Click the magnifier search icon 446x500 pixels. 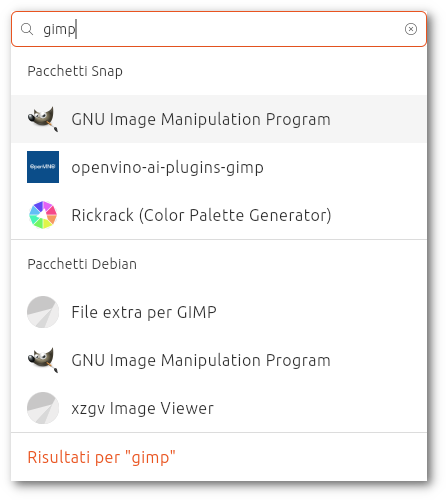[x=27, y=29]
